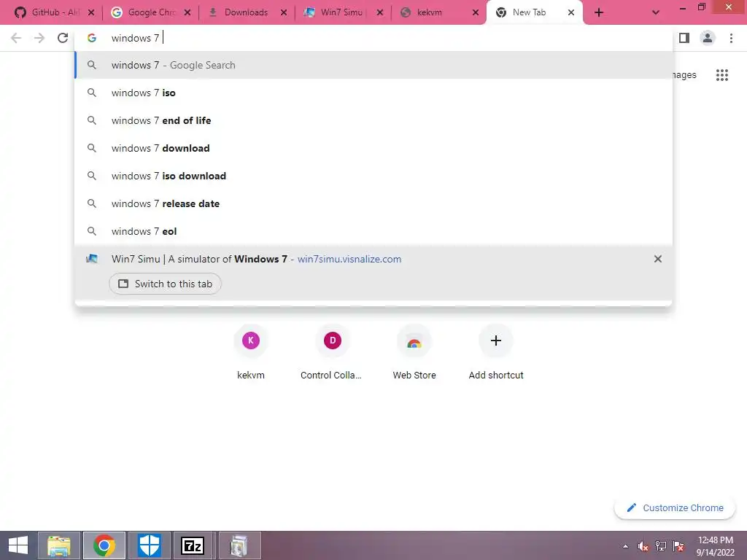Viewport: 747px width, 560px height.
Task: Open the network tray icon
Action: pos(661,546)
